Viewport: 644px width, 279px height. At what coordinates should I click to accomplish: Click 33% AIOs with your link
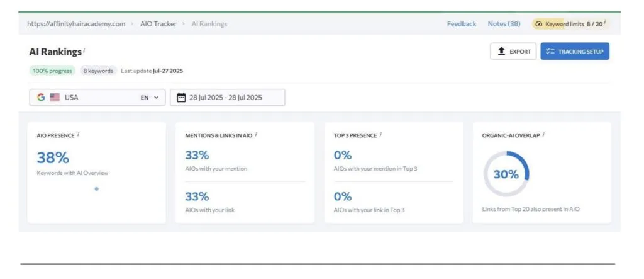(197, 196)
